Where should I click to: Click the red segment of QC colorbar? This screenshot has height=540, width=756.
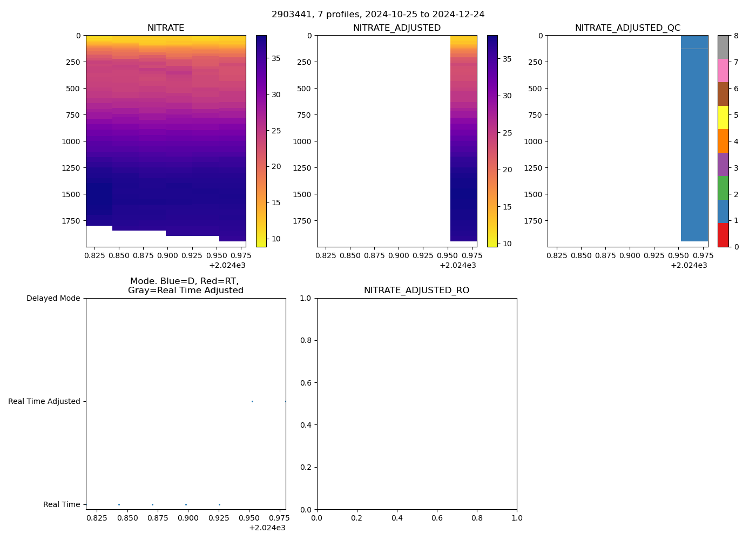click(x=723, y=235)
